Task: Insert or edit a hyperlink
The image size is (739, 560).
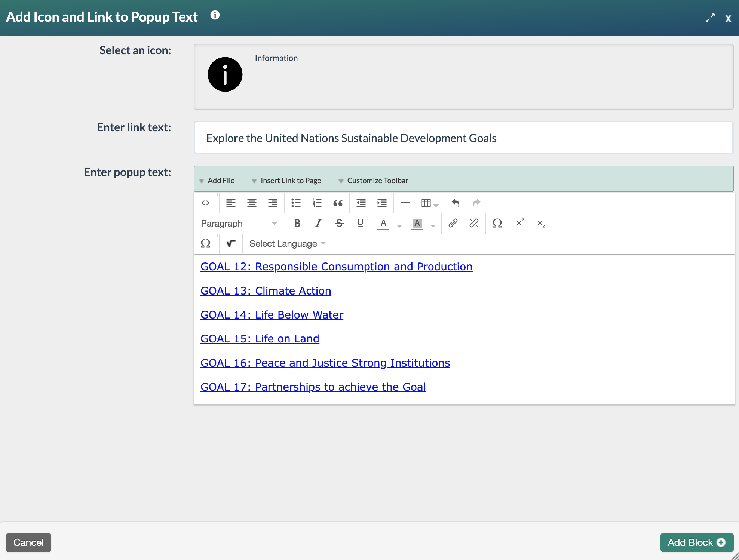Action: point(453,223)
